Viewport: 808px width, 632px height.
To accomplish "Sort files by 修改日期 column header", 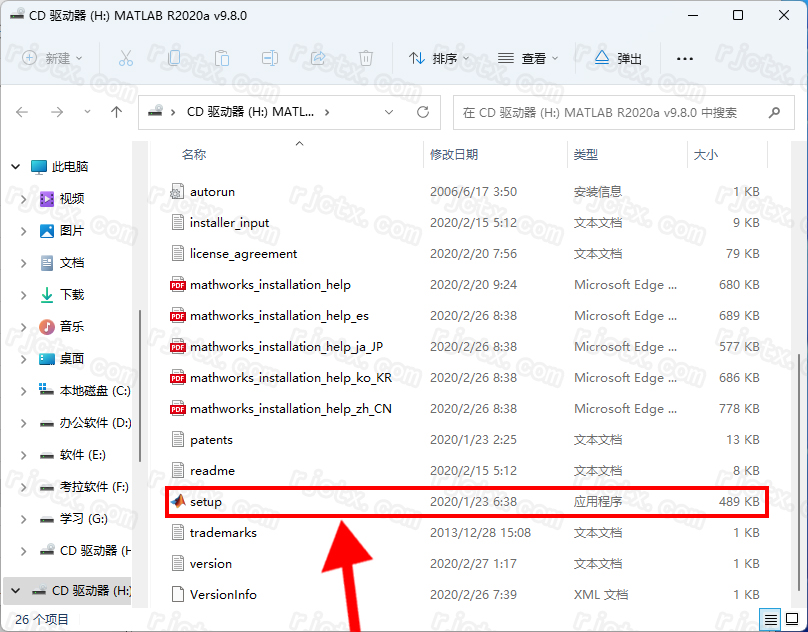I will [454, 154].
